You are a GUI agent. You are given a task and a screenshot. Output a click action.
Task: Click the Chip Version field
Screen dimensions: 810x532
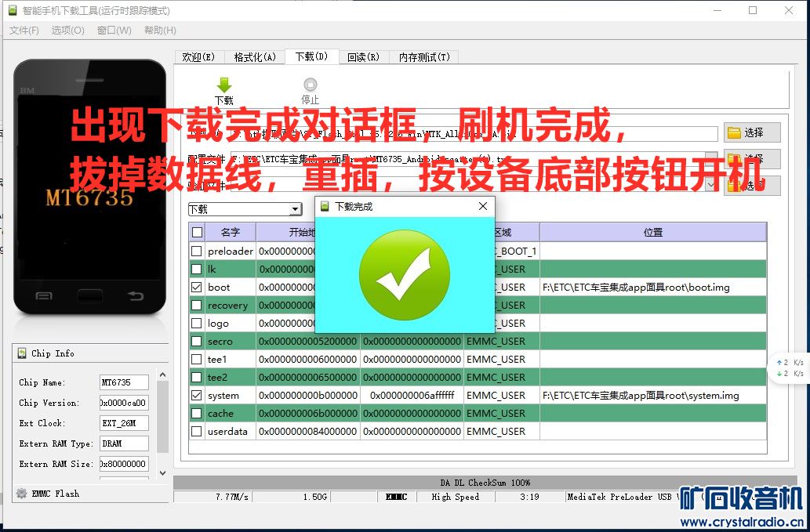coord(124,403)
